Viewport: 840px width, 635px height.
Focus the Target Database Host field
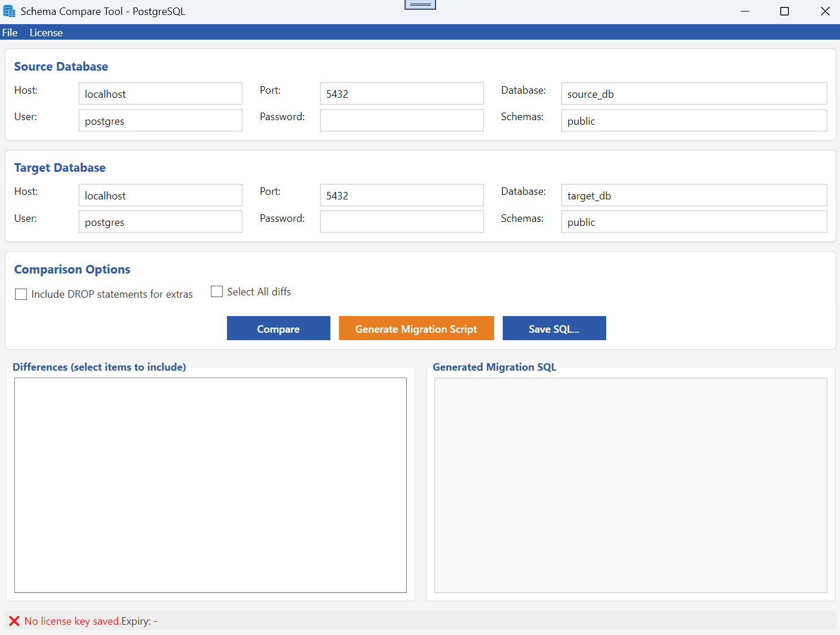(160, 195)
